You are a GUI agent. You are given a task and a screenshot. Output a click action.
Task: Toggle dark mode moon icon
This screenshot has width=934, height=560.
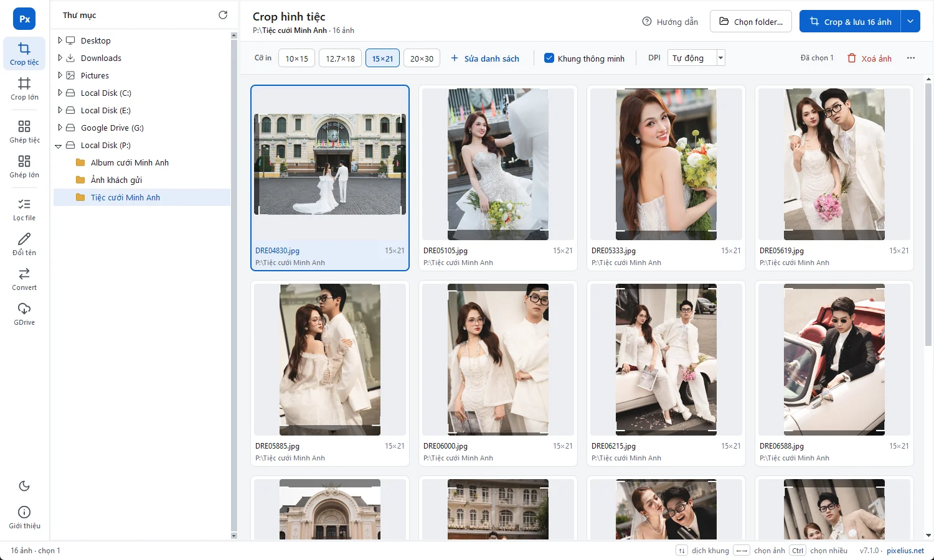24,486
